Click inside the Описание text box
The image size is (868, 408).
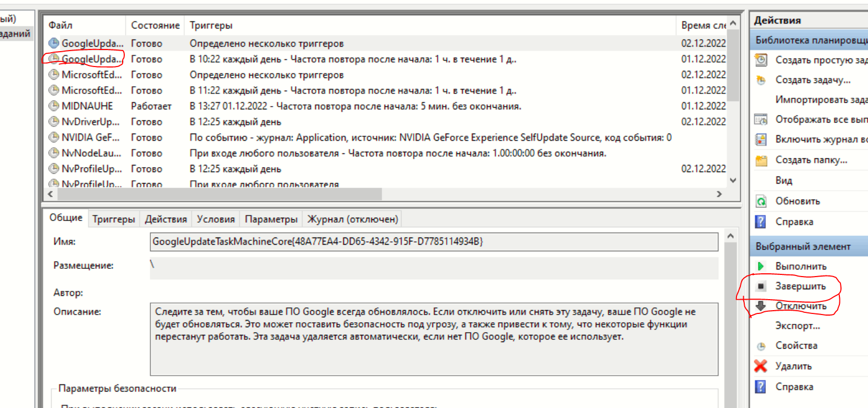434,339
